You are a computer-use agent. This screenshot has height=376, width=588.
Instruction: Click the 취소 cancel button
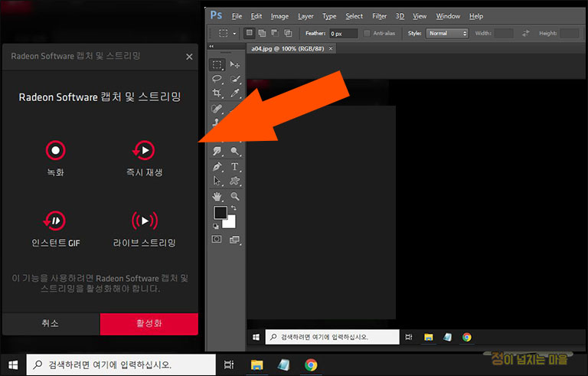point(51,323)
